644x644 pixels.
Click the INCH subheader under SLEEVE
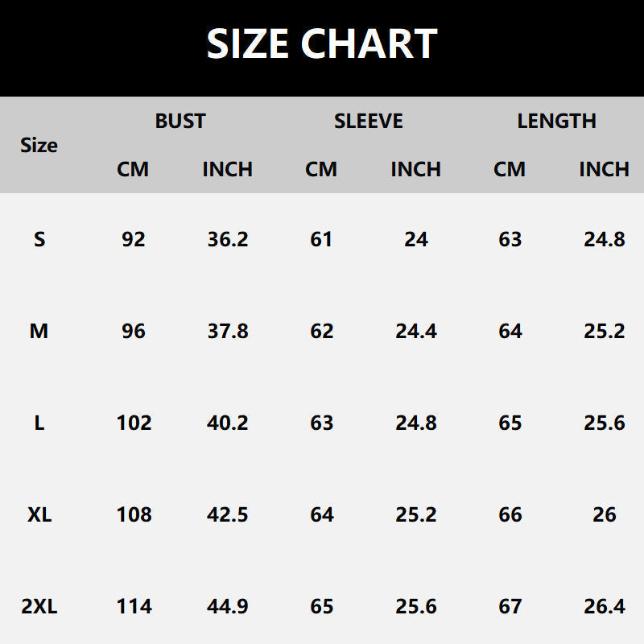click(415, 170)
